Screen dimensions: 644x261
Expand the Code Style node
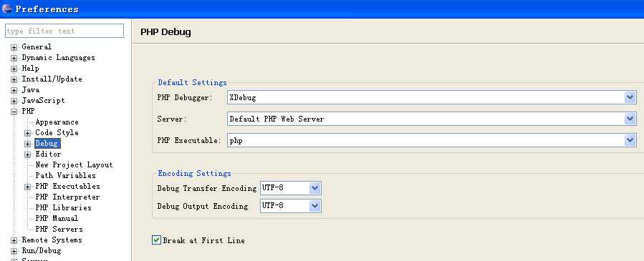click(27, 133)
